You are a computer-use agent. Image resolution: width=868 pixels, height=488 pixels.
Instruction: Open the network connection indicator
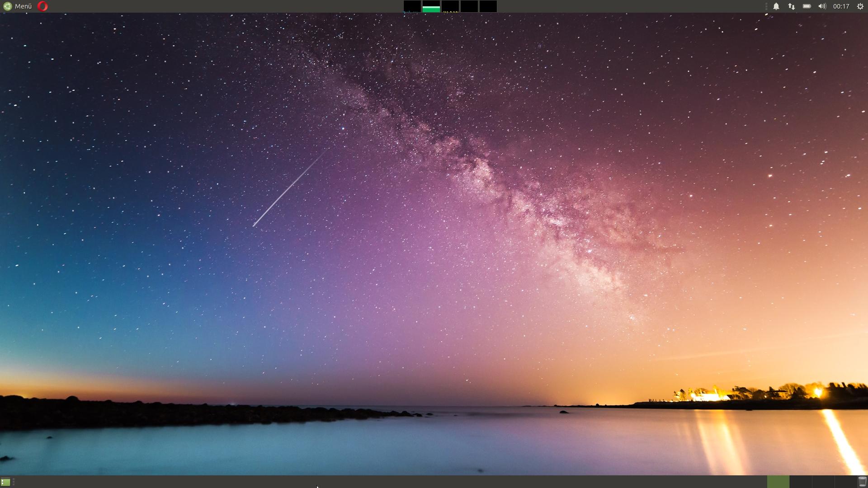[791, 6]
